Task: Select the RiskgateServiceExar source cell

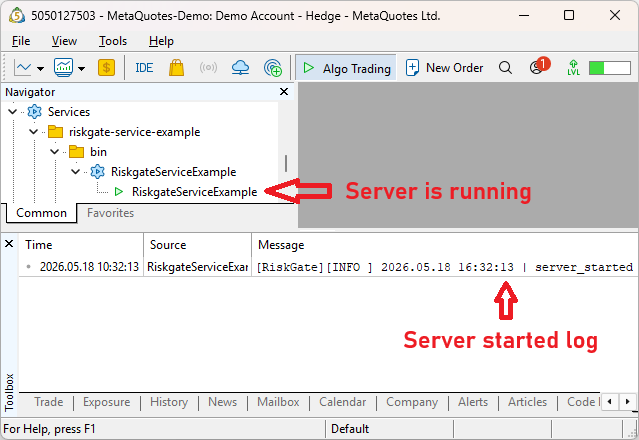Action: tap(198, 267)
